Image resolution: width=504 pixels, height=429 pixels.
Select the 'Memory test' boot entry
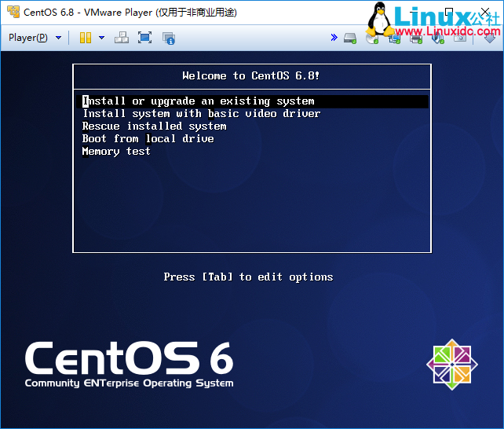click(117, 152)
